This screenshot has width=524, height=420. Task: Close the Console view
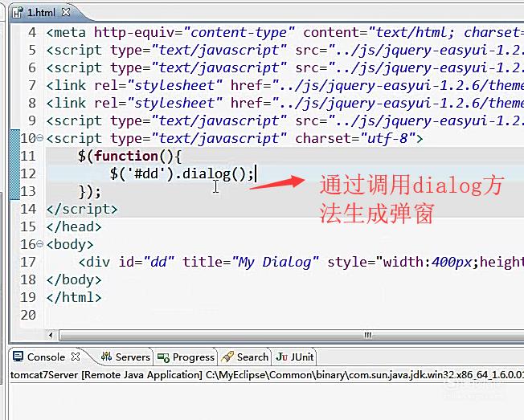pyautogui.click(x=76, y=357)
